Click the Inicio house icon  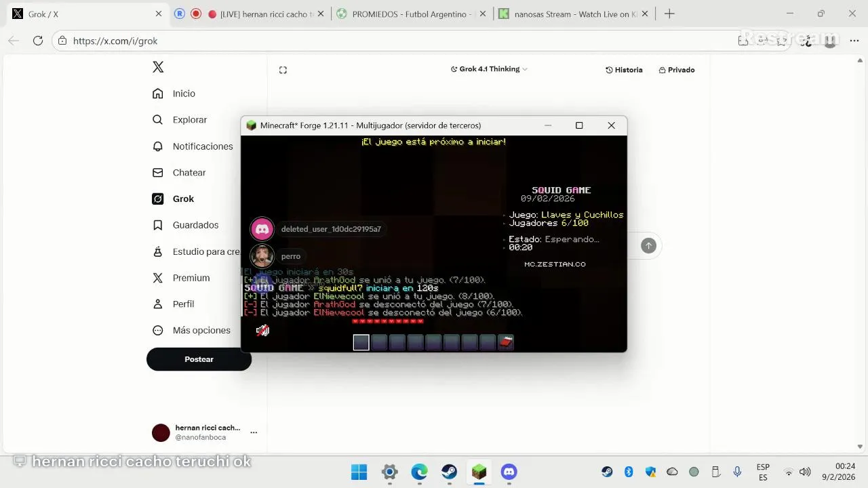pos(158,94)
